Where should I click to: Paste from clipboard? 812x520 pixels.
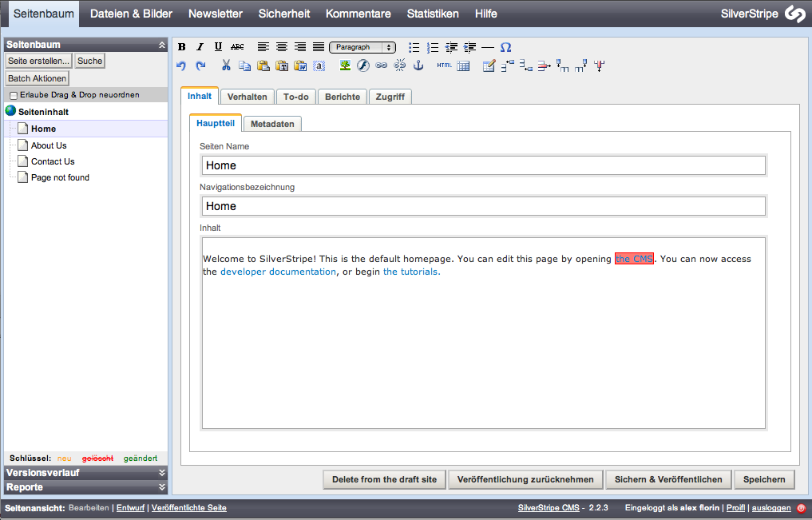click(x=263, y=65)
